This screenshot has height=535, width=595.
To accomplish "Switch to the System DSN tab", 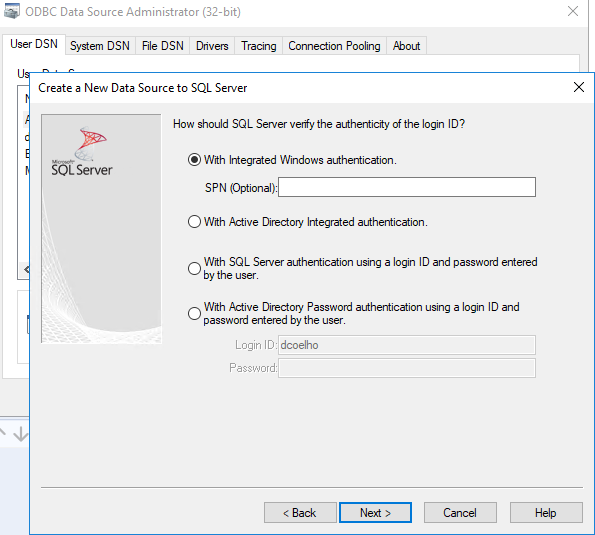I will [x=100, y=46].
